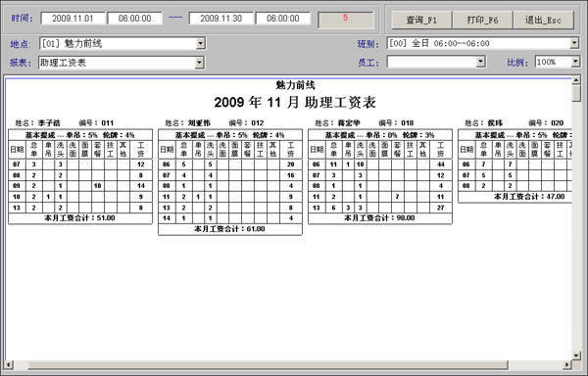Open the 地点 location dropdown arrow
Screen dimensions: 588x376
pyautogui.click(x=201, y=43)
